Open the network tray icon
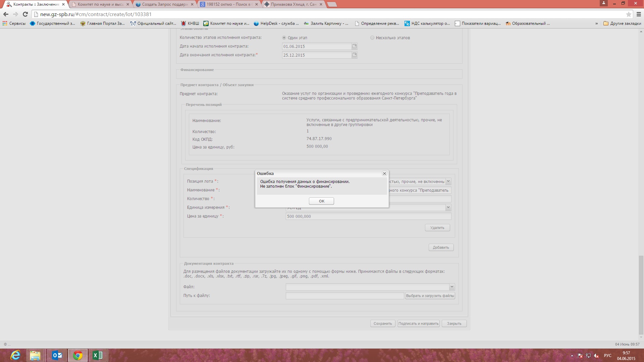This screenshot has height=362, width=644. [588, 356]
